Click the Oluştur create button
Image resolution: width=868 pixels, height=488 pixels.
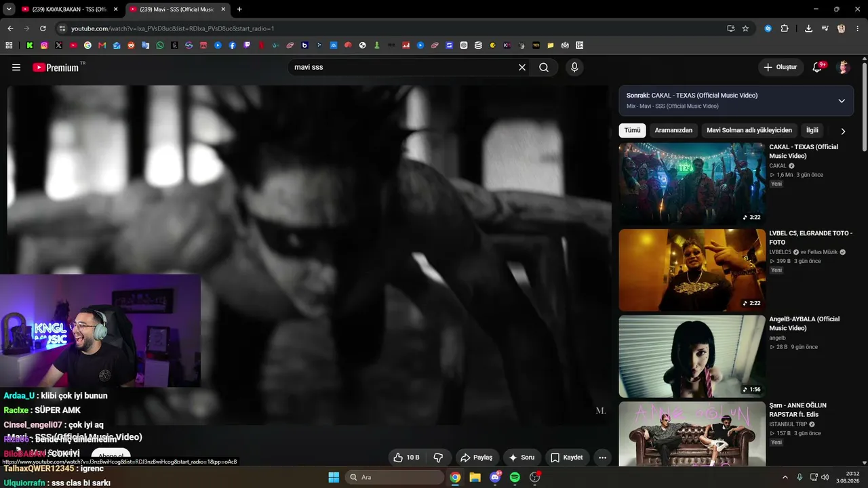tap(781, 67)
